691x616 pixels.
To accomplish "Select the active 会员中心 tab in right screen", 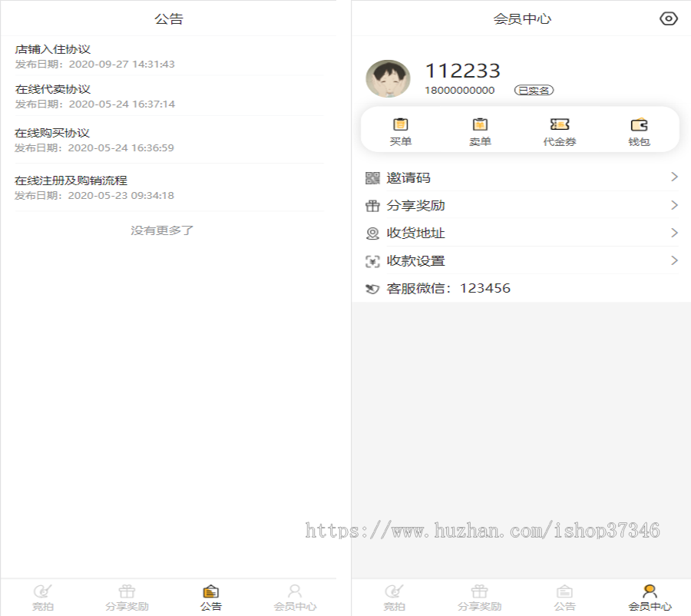I will 650,598.
